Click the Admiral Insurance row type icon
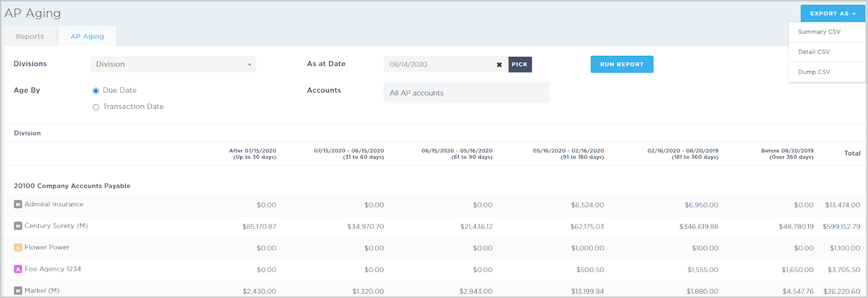 click(18, 204)
